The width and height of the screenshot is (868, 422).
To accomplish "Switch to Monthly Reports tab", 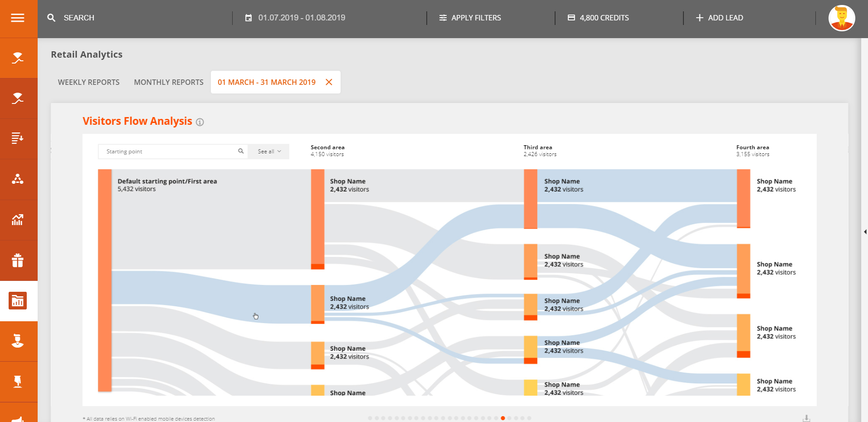I will (x=169, y=82).
